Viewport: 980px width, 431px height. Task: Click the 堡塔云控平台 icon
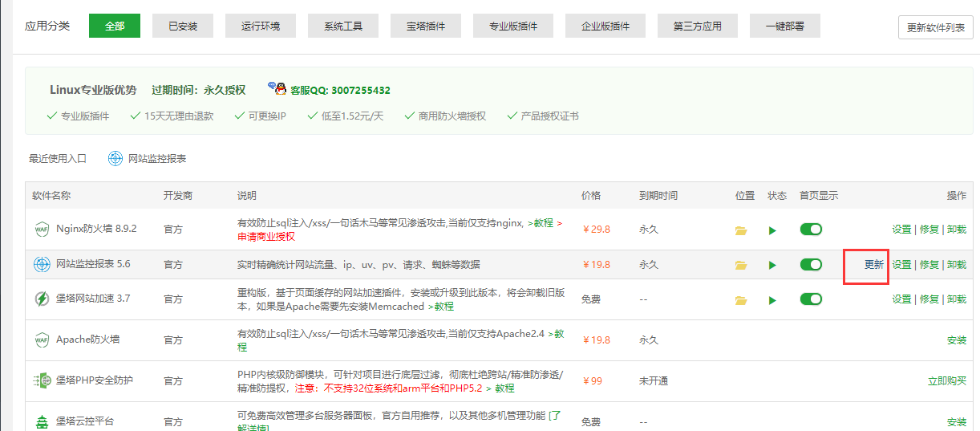pyautogui.click(x=42, y=421)
